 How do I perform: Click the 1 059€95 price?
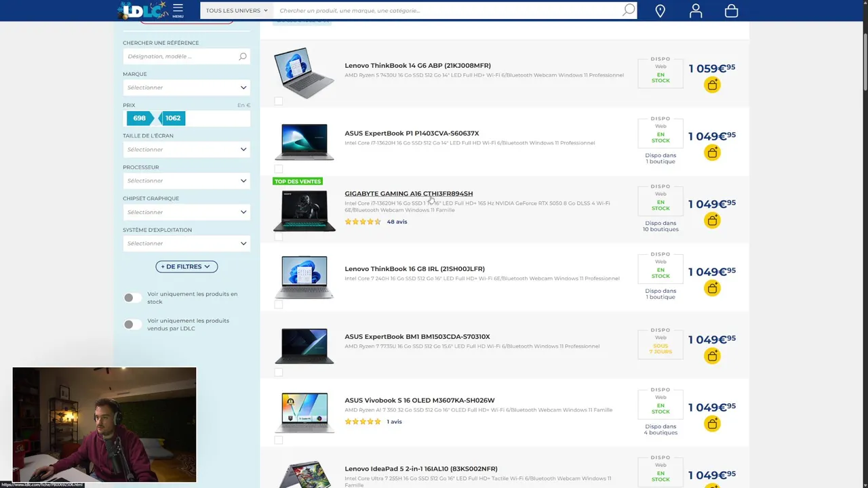(711, 68)
